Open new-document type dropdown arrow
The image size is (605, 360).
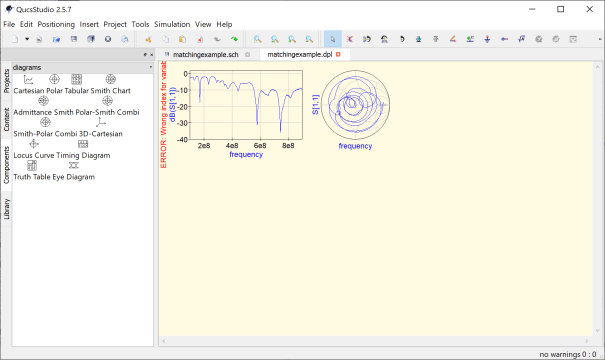(27, 39)
